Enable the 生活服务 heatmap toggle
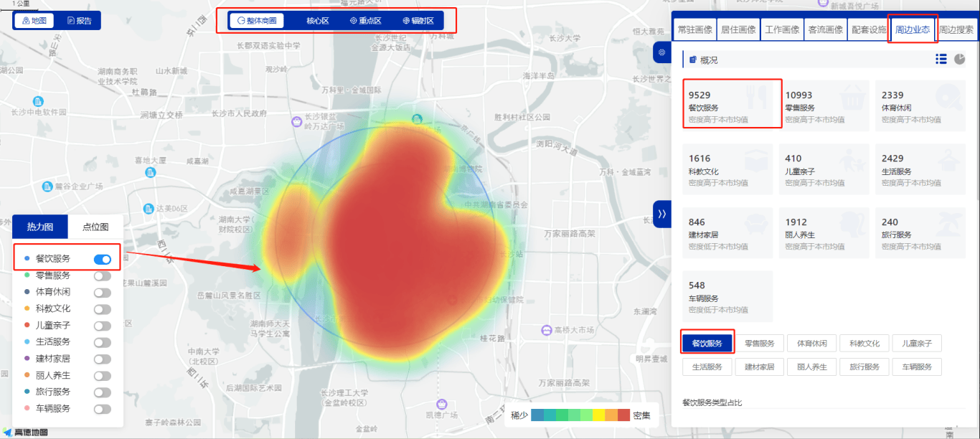 102,342
